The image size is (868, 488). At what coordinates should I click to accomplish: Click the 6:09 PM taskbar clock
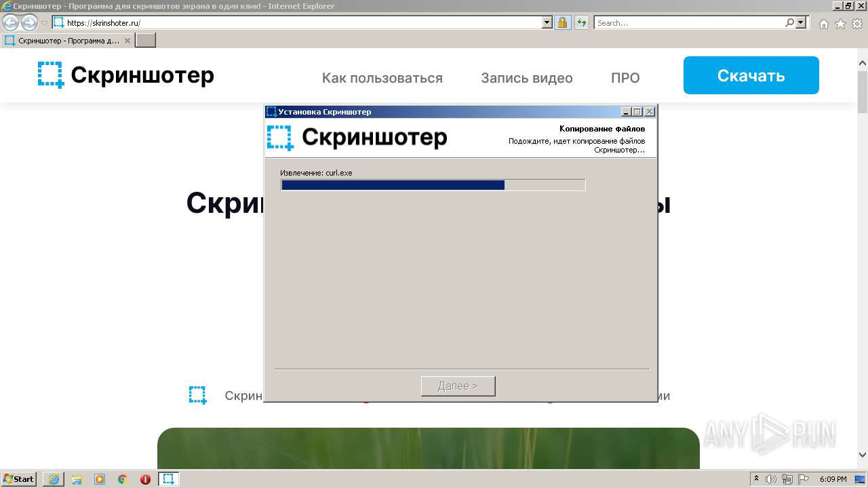tap(833, 479)
